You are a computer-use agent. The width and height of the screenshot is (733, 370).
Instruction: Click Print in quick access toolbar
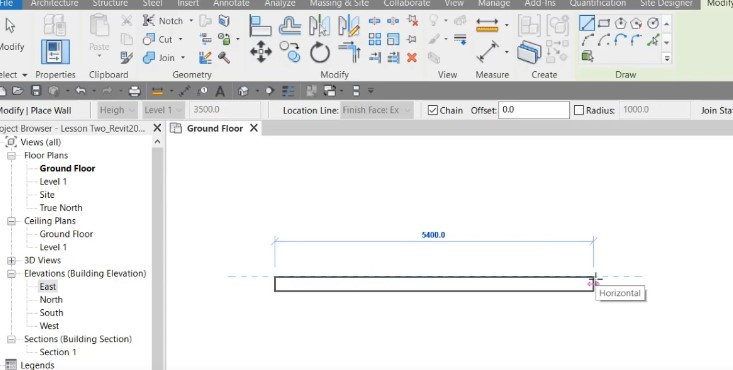click(x=135, y=91)
